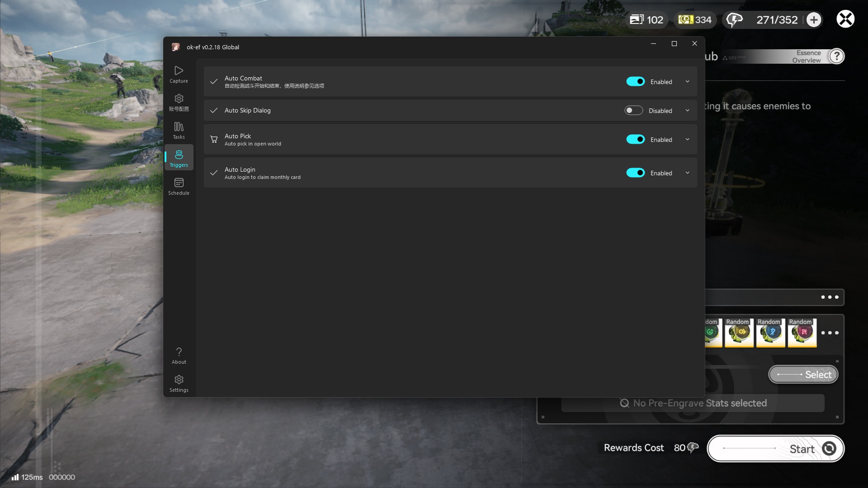Turn off the Auto Login toggle

click(635, 173)
